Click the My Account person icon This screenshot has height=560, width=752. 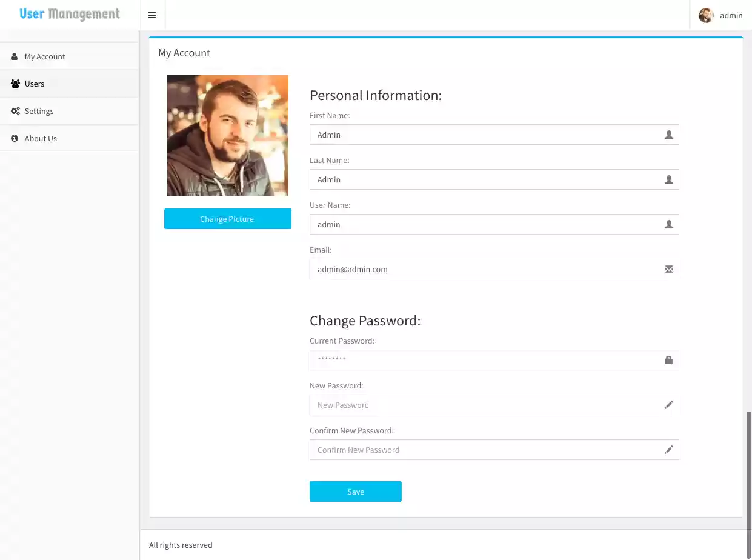(x=13, y=56)
